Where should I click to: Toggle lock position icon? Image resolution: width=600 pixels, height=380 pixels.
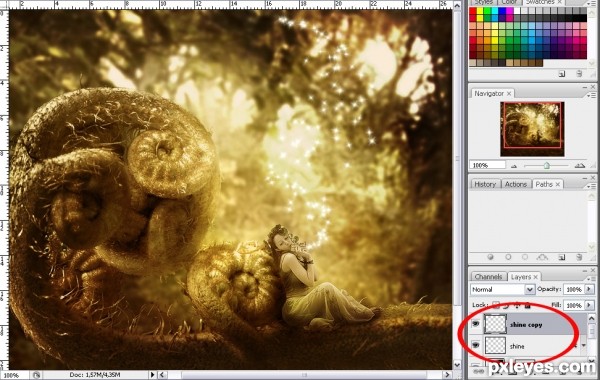point(517,305)
